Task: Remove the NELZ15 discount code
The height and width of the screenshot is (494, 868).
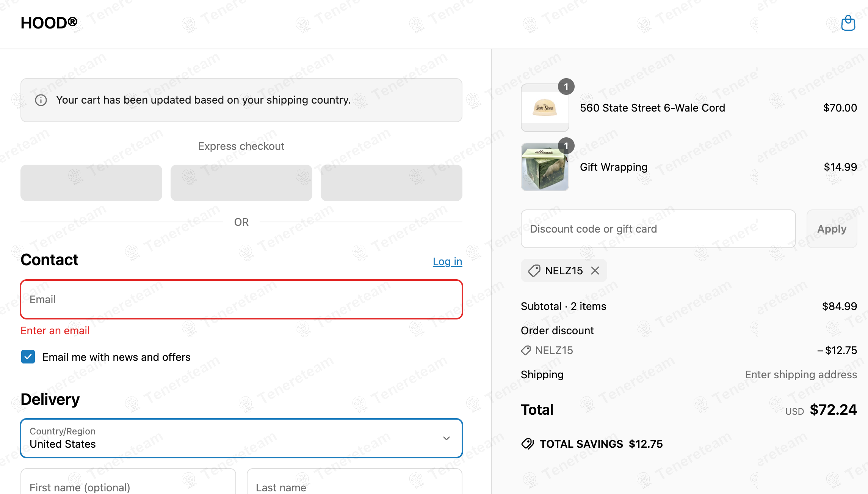Action: click(x=595, y=271)
